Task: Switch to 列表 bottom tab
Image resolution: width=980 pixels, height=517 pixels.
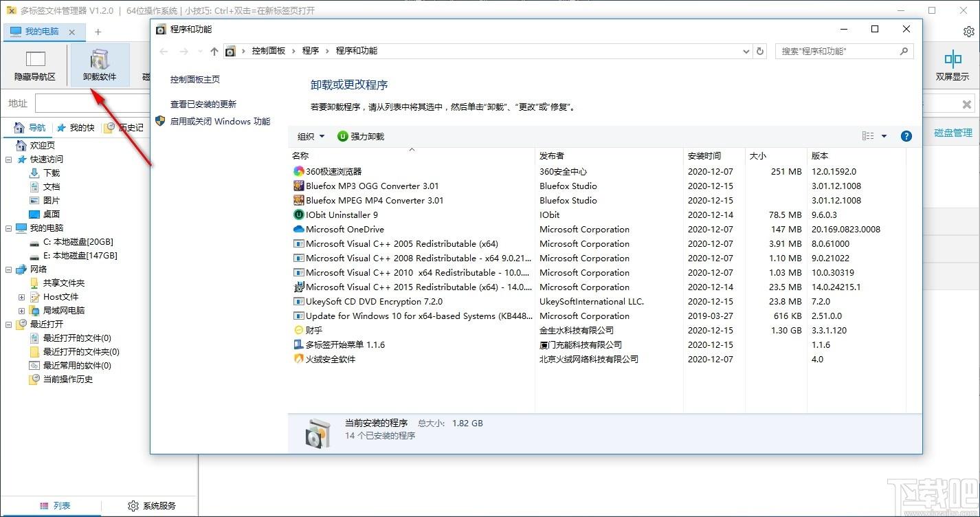Action: (x=55, y=506)
